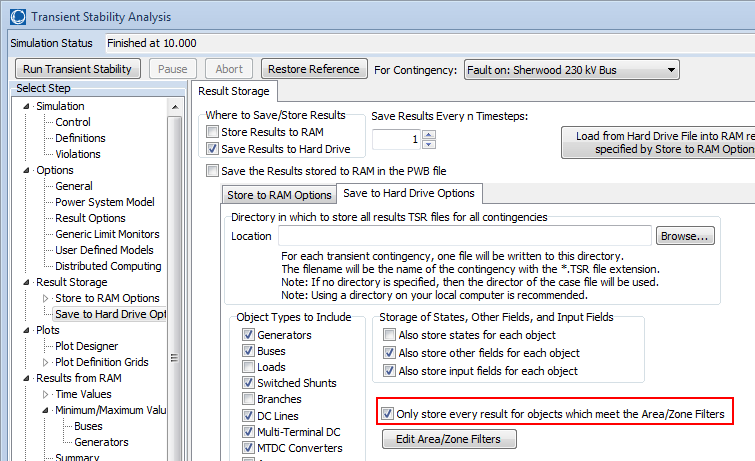Check the Loads object type
Viewport: 755px width, 461px height.
tap(248, 367)
